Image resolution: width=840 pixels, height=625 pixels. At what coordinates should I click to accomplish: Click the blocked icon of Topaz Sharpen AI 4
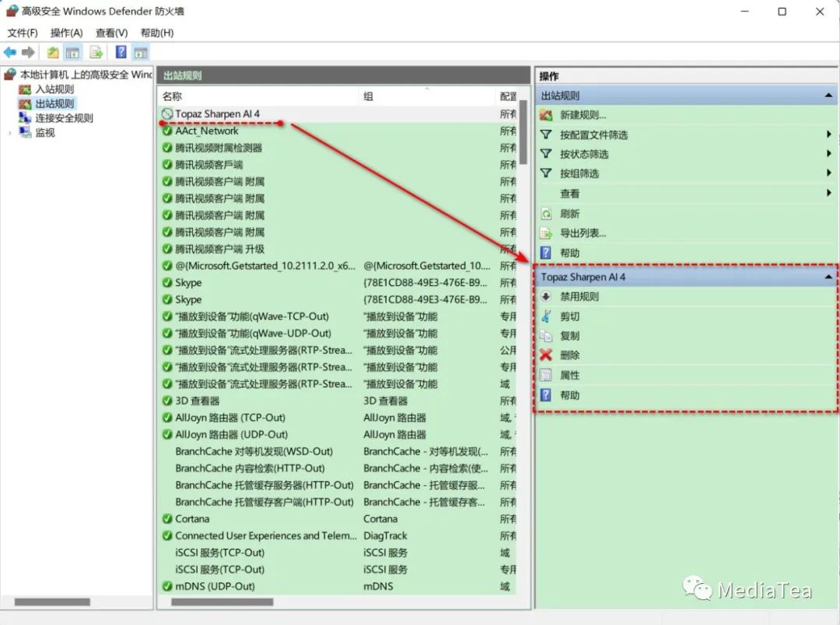pyautogui.click(x=167, y=113)
